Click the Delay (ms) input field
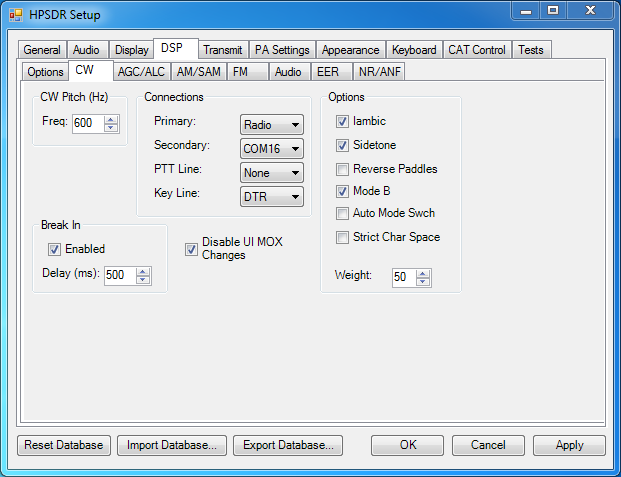Screen dimensions: 621x477 coord(120,275)
